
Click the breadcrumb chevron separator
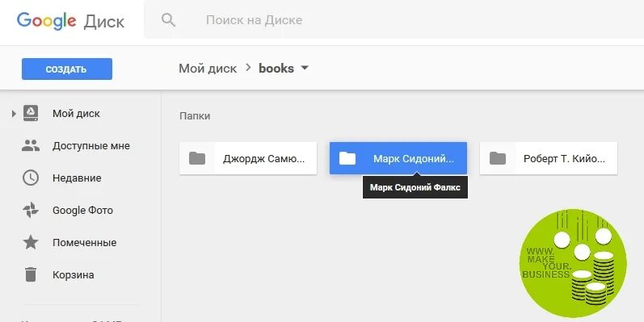[x=248, y=68]
